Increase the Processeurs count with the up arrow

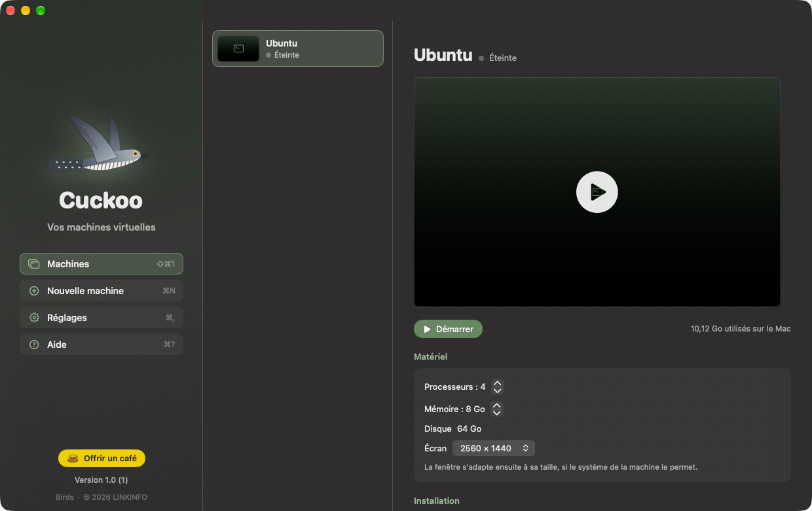497,383
